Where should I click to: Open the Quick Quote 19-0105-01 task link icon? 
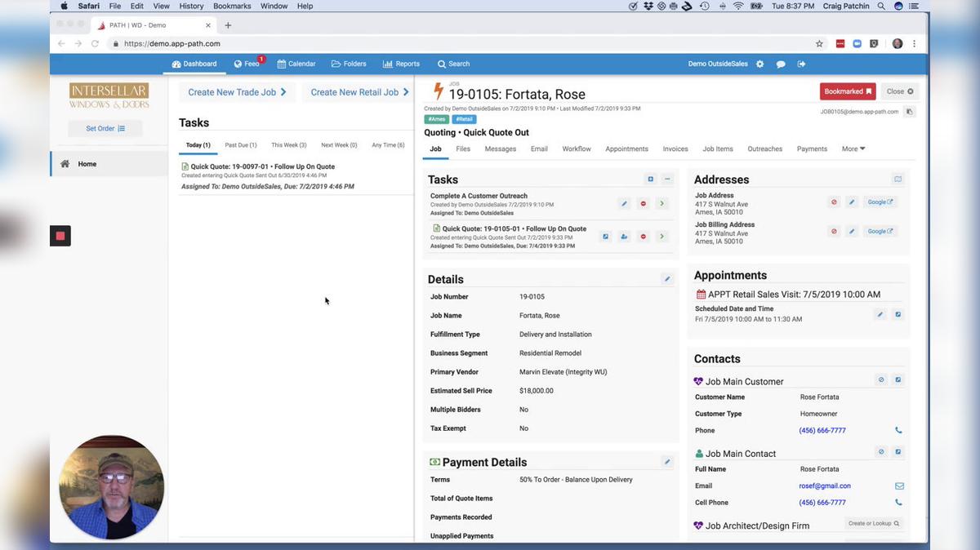tap(606, 237)
